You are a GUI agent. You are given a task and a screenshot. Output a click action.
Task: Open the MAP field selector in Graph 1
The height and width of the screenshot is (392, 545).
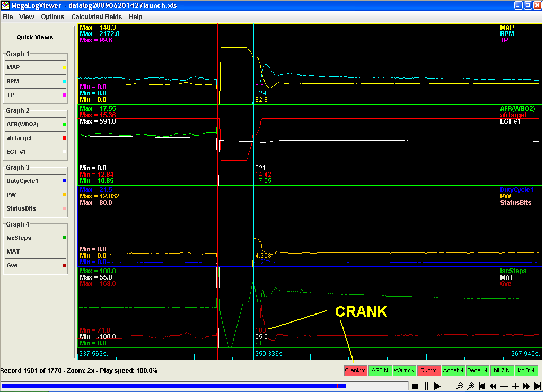(36, 67)
